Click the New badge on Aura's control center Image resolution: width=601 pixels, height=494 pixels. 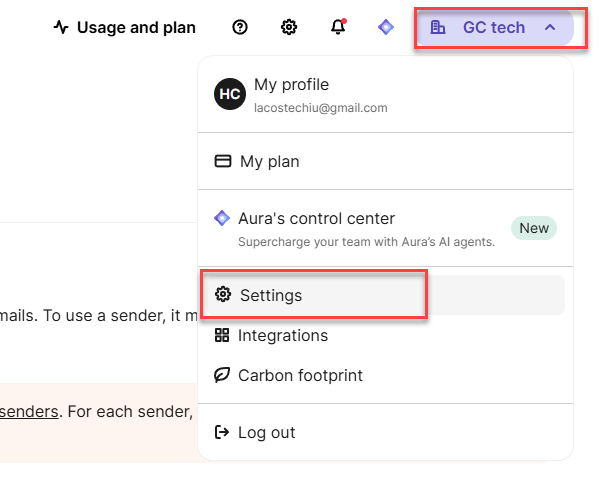534,228
